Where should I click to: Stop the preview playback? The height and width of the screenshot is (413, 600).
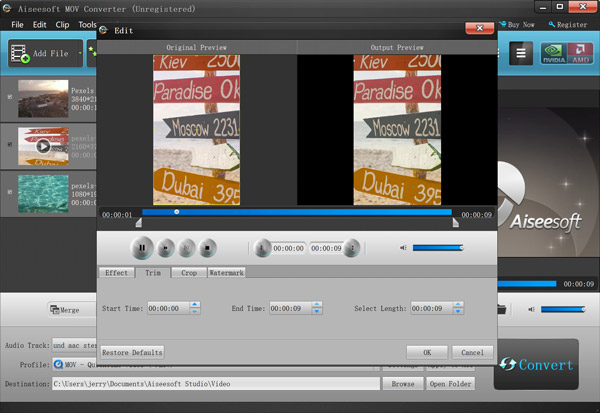pos(207,248)
